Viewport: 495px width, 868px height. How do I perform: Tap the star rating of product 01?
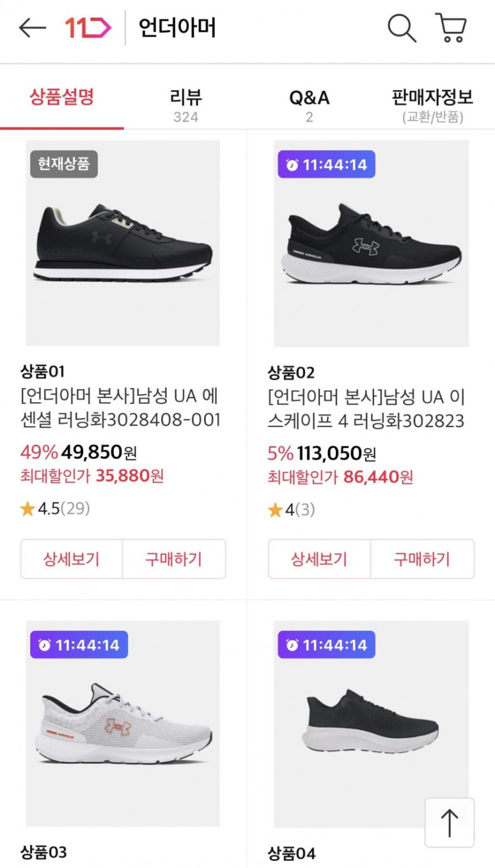pos(55,508)
